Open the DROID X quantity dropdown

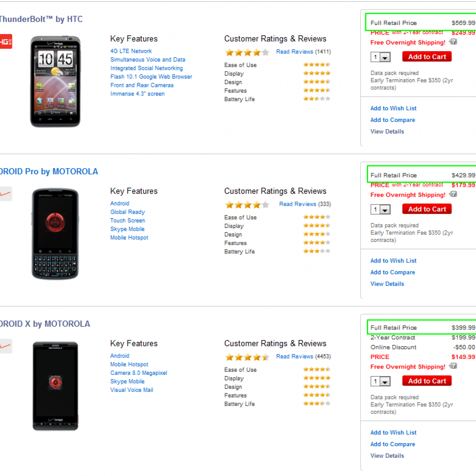click(385, 382)
